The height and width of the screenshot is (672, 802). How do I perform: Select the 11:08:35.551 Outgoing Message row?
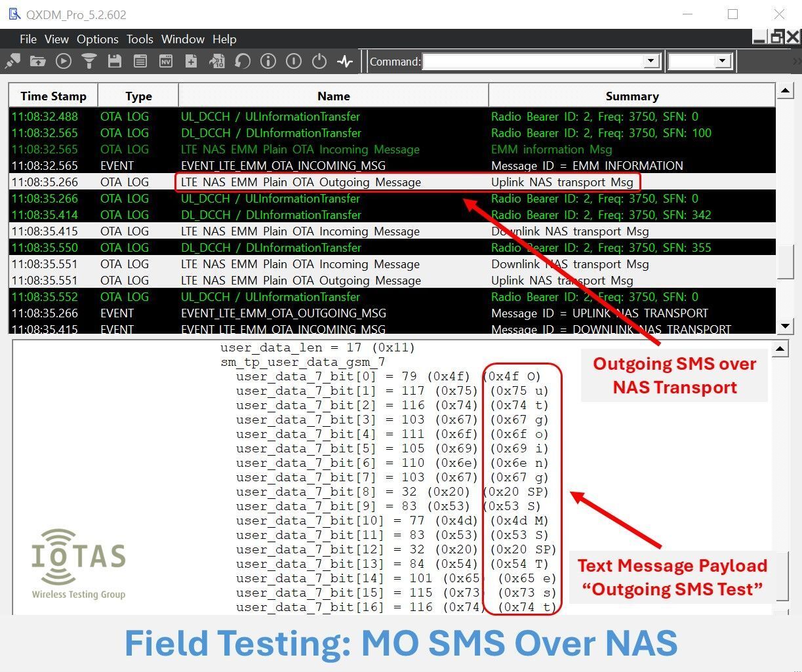click(392, 281)
